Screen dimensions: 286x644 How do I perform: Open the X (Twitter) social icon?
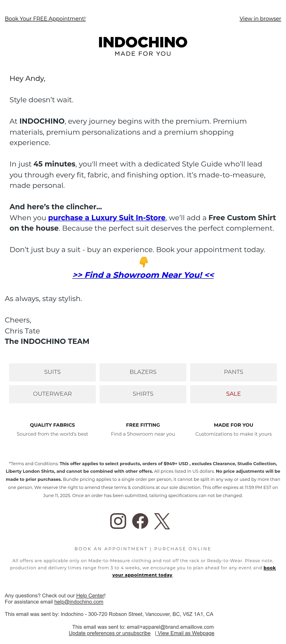(x=162, y=521)
